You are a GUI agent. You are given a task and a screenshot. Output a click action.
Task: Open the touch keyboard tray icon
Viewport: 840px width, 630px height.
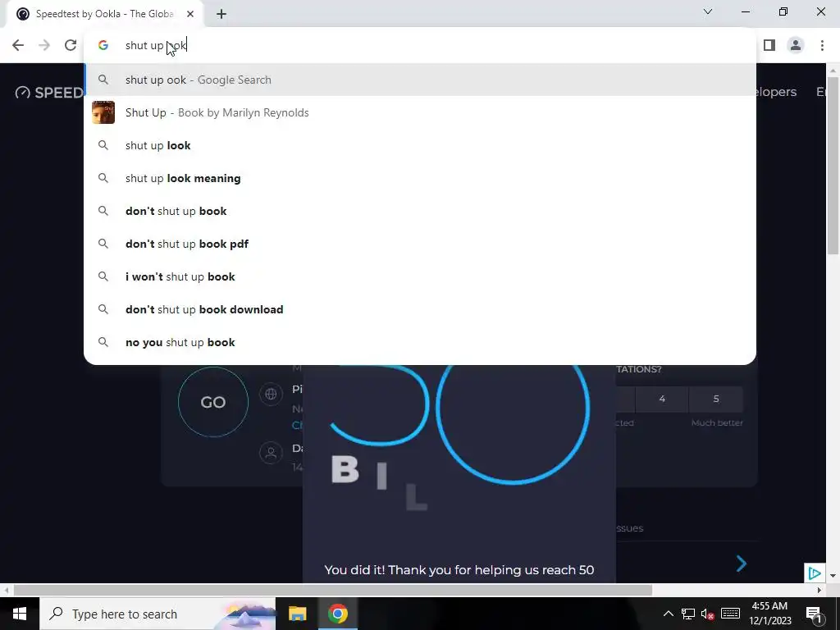[x=730, y=614]
